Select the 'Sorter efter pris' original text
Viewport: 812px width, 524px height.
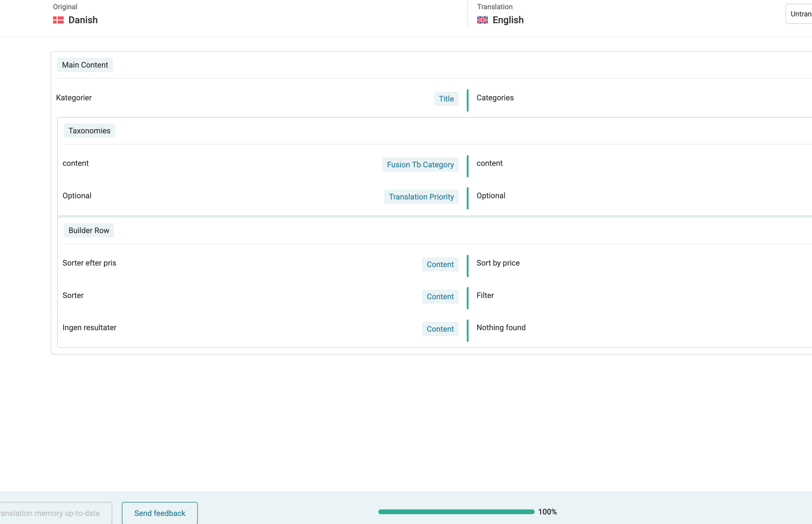(89, 263)
